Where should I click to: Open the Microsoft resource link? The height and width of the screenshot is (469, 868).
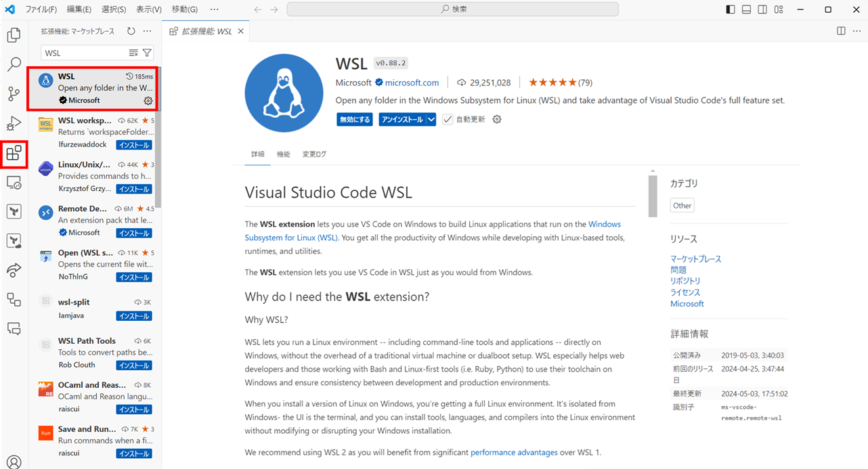[687, 304]
